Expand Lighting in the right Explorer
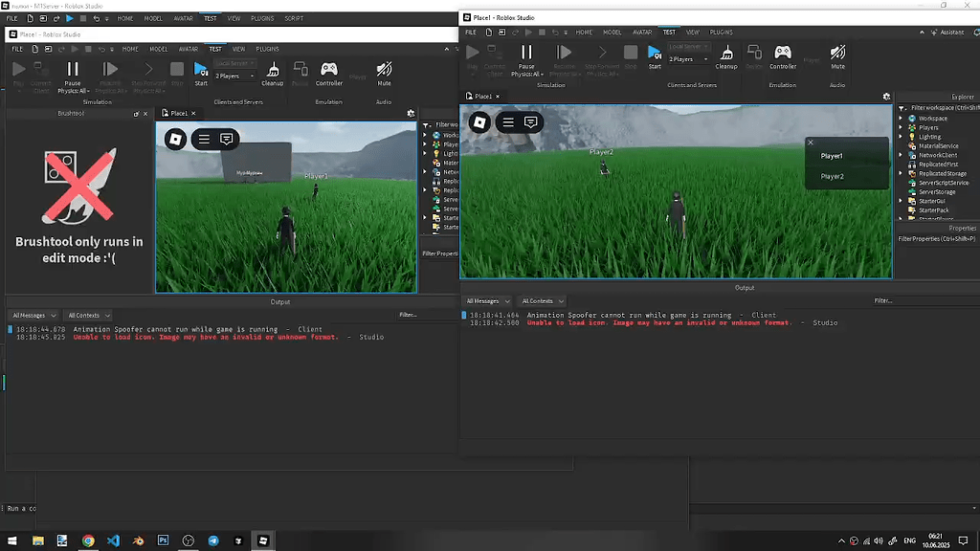Viewport: 980px width, 551px height. click(x=901, y=137)
